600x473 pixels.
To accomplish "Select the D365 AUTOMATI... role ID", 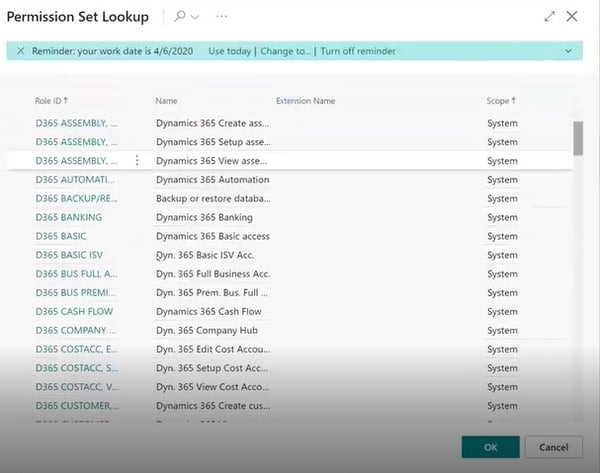I will pyautogui.click(x=75, y=179).
